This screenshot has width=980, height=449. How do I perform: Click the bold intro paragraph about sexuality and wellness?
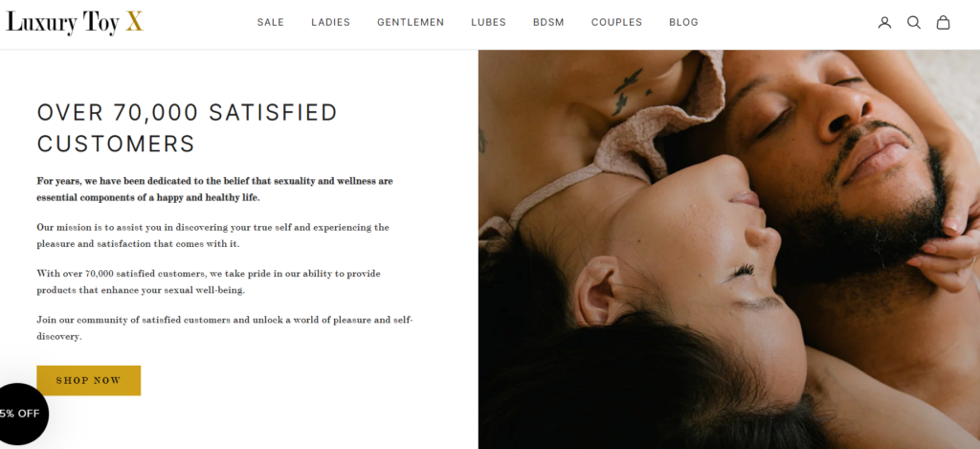click(x=215, y=190)
